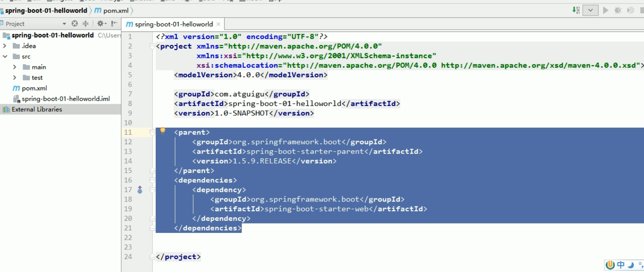Click the version 1.5.9.RELEASE text

(x=262, y=161)
